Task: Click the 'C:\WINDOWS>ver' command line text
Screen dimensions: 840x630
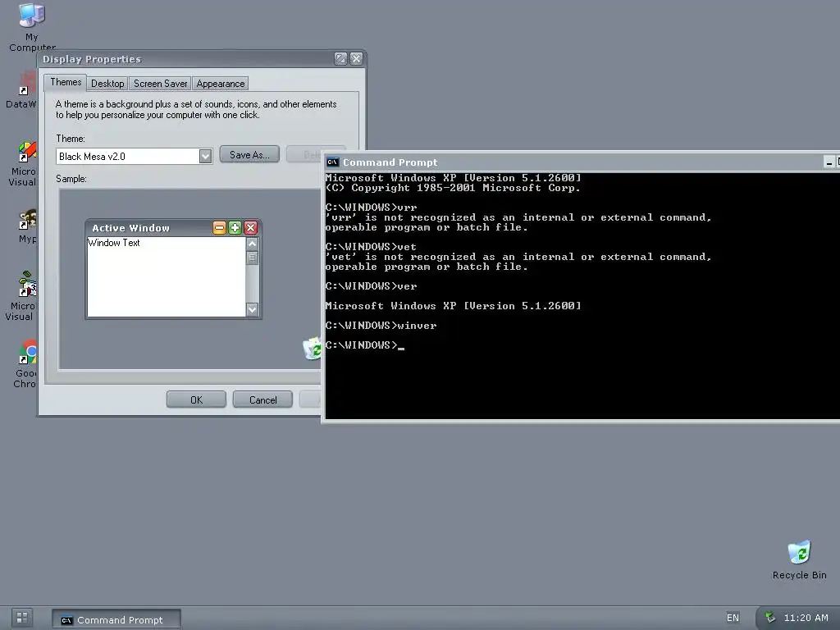Action: (371, 286)
